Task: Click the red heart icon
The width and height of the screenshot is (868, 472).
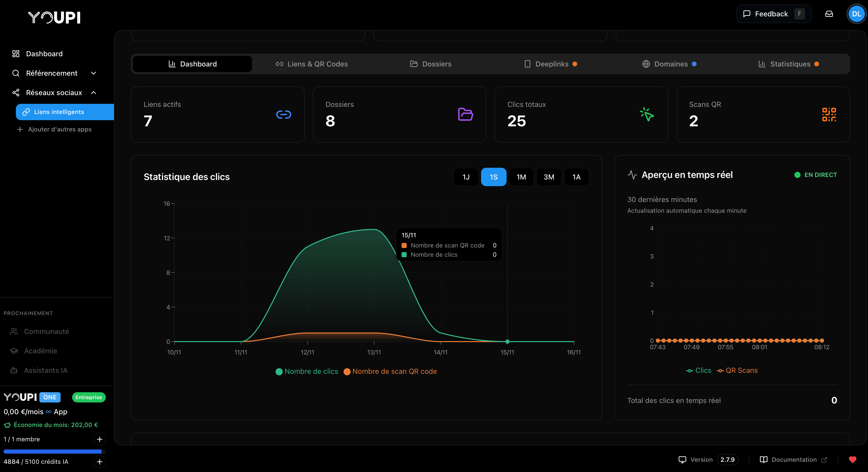Action: (852, 459)
